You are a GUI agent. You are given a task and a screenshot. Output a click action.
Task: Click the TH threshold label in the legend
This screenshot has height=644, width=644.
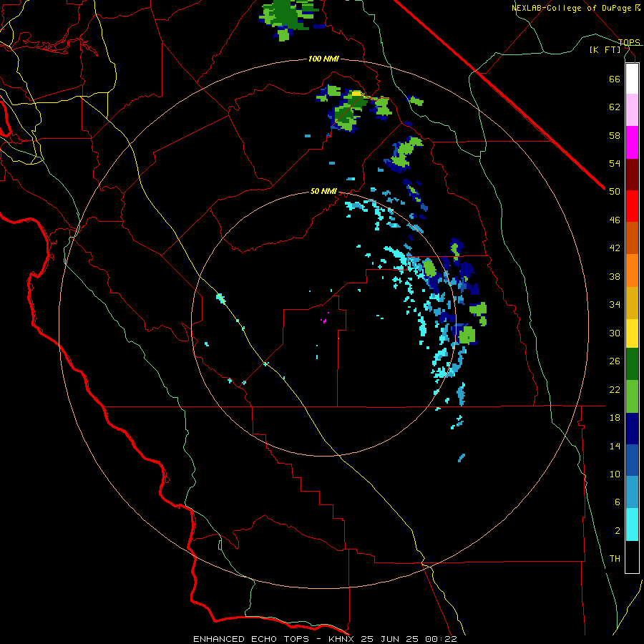coord(615,559)
